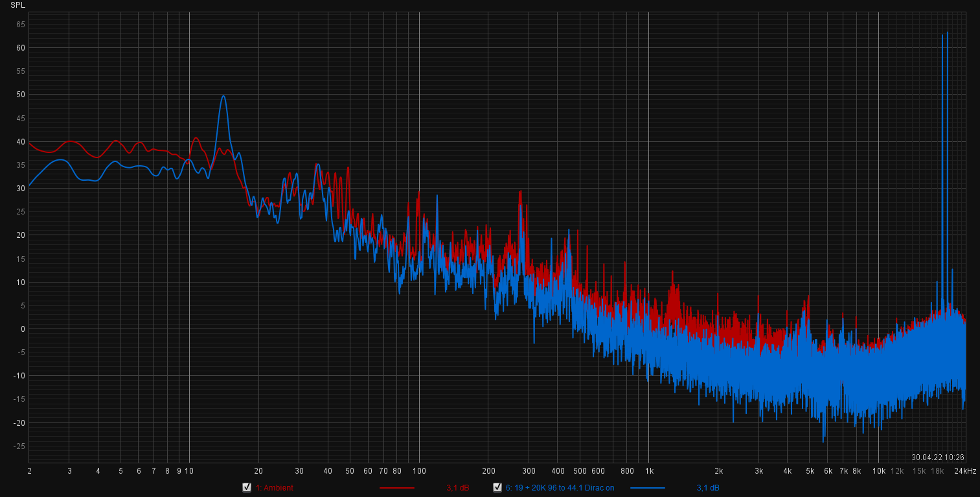
Task: Click the '24kHz' frequency axis label
Action: (964, 470)
